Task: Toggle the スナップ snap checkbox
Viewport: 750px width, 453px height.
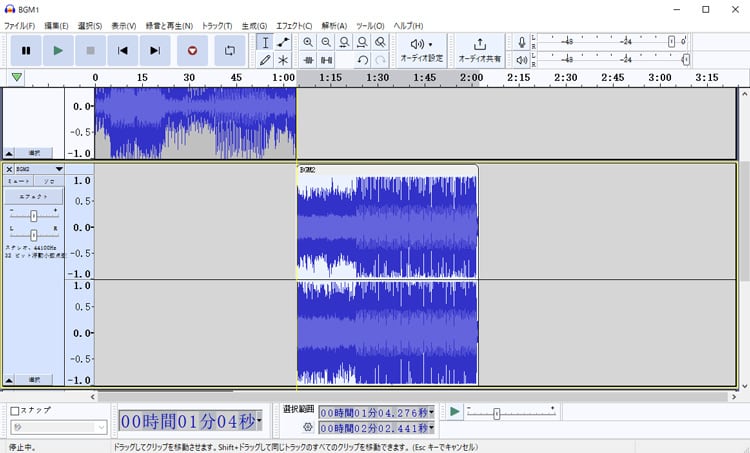Action: pos(15,410)
